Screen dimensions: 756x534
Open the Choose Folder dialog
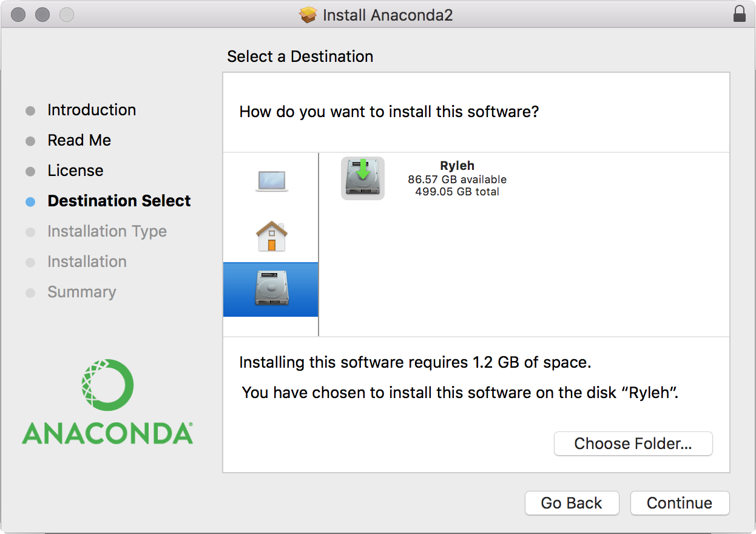click(x=633, y=444)
